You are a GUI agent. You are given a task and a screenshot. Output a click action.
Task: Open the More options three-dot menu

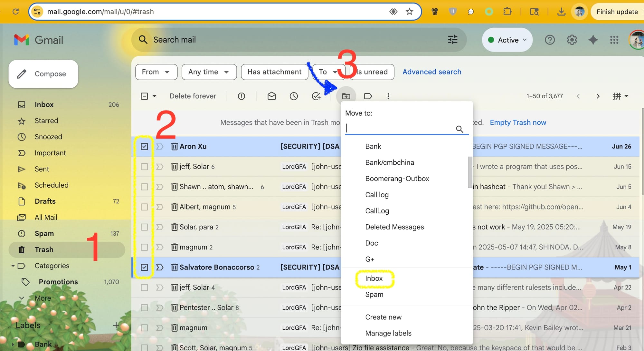coord(388,96)
